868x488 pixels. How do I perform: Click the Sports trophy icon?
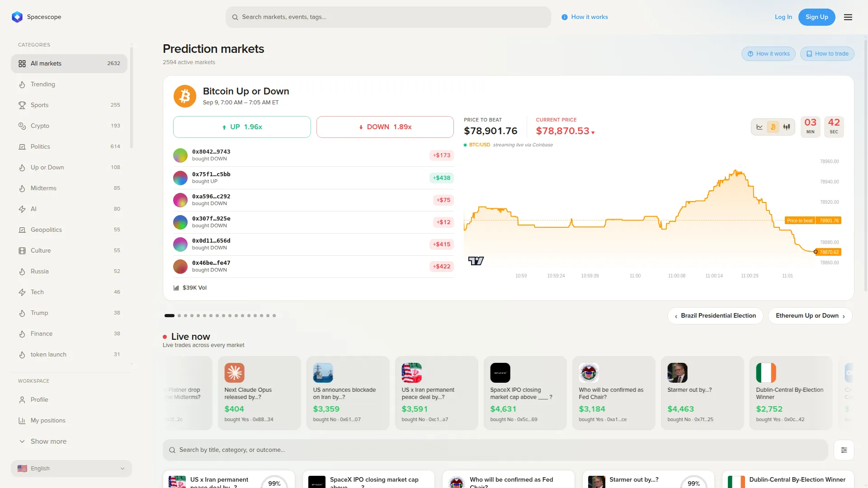pos(22,105)
